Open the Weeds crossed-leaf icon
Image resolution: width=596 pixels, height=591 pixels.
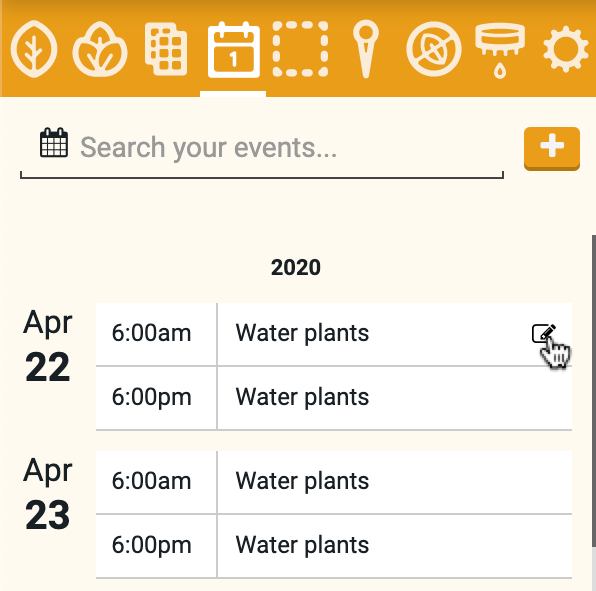point(434,49)
